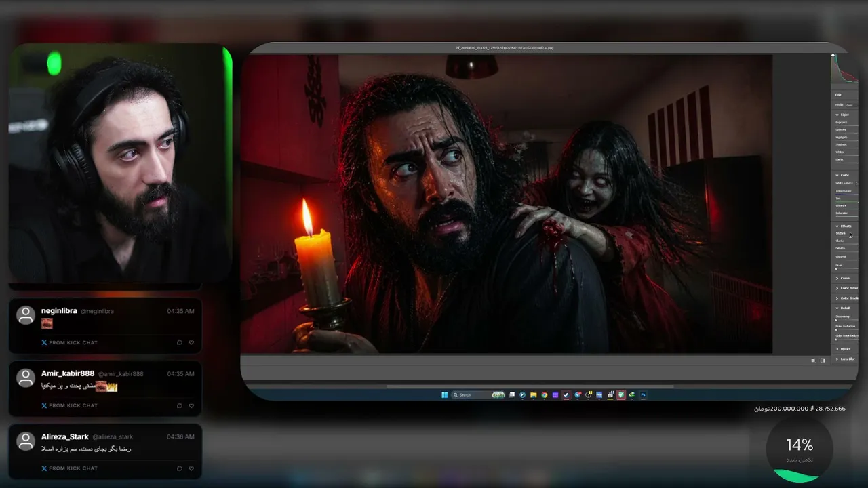868x488 pixels.
Task: Click the histogram highlight clipping warning triangle
Action: click(833, 55)
